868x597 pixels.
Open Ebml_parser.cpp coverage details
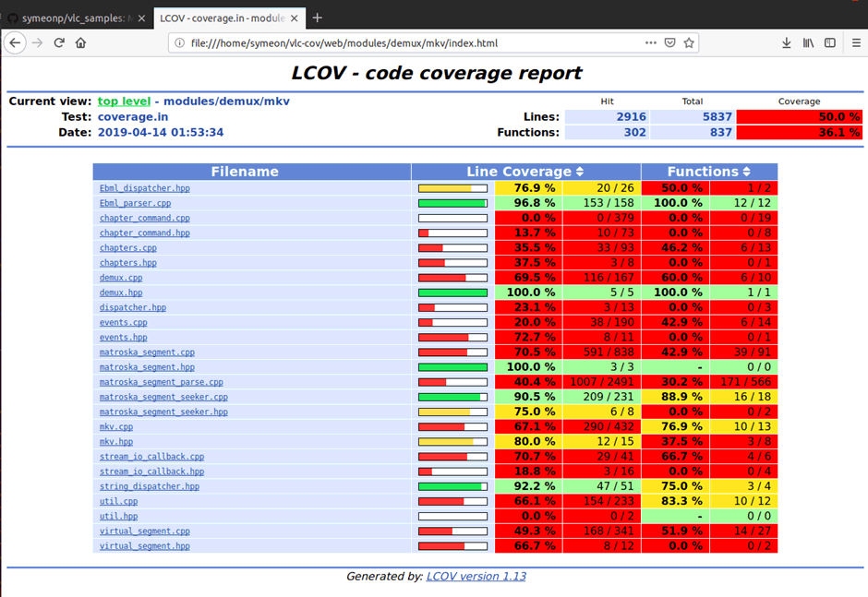tap(135, 203)
